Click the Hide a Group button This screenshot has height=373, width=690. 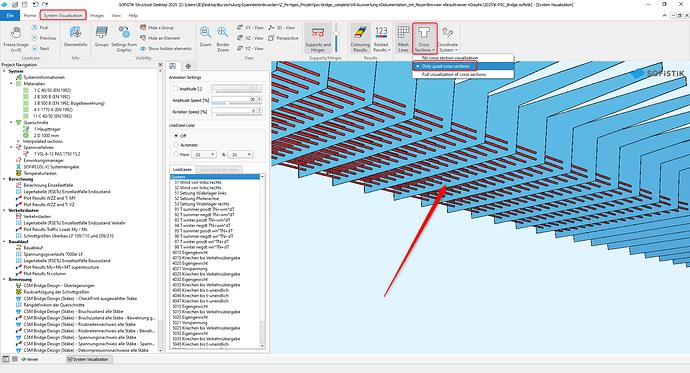click(x=157, y=27)
